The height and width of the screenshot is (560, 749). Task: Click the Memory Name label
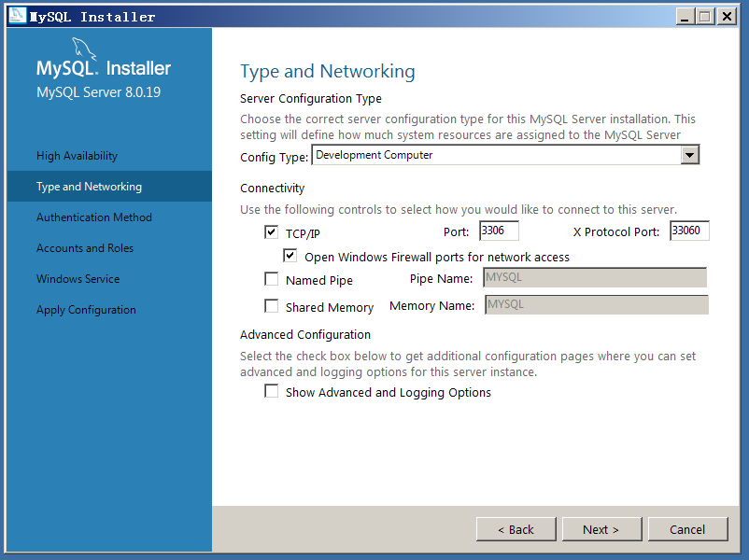(x=431, y=306)
